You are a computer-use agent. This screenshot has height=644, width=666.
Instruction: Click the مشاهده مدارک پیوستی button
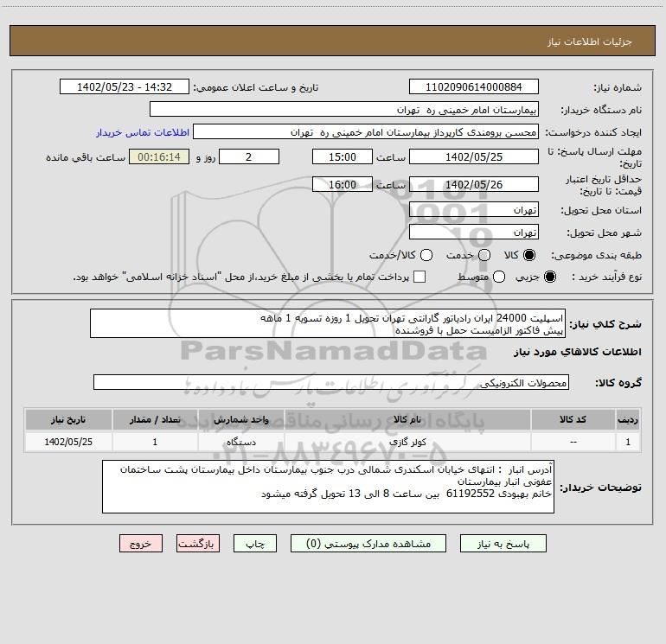click(368, 544)
